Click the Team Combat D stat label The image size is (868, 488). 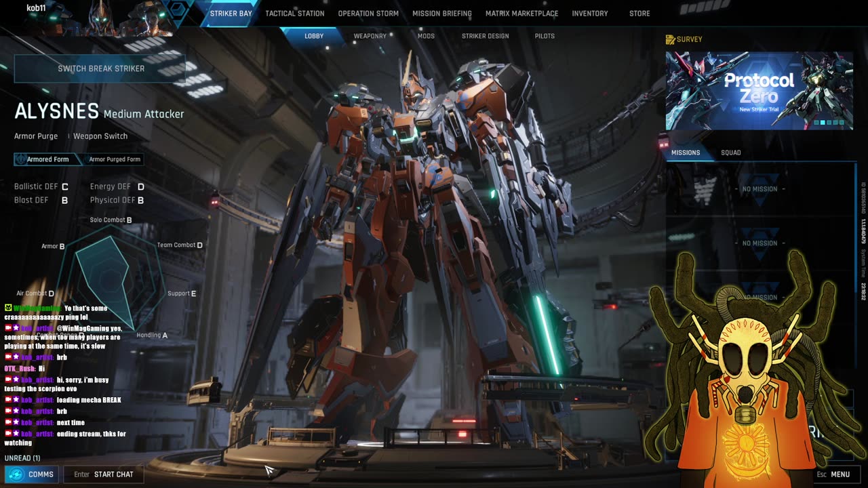coord(180,245)
